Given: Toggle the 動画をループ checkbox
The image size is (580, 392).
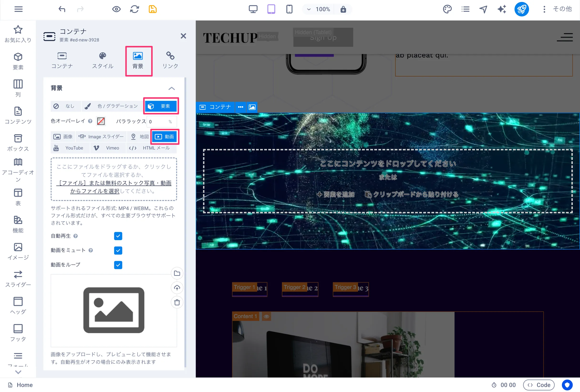Looking at the screenshot, I should (x=118, y=265).
